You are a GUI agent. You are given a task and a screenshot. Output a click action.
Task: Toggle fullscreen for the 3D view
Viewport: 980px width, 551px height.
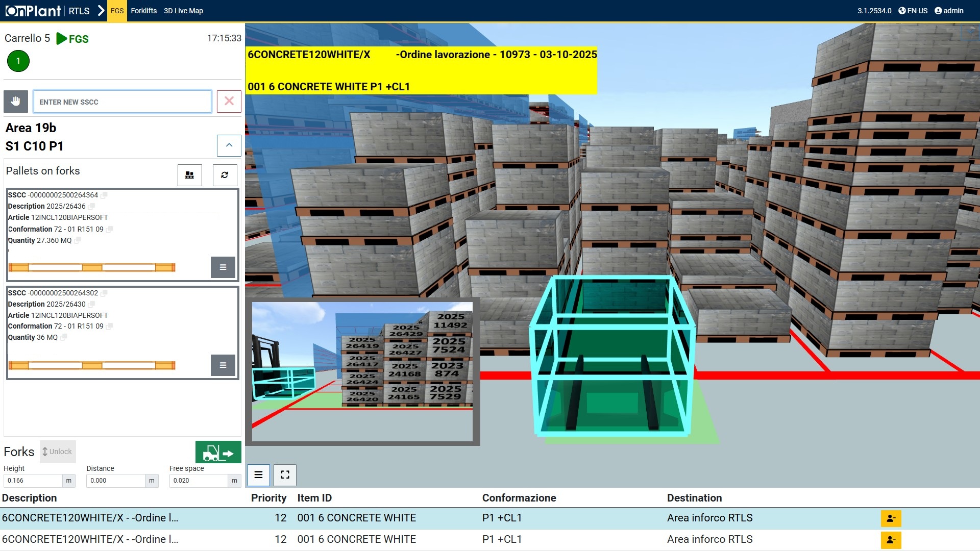(x=285, y=475)
